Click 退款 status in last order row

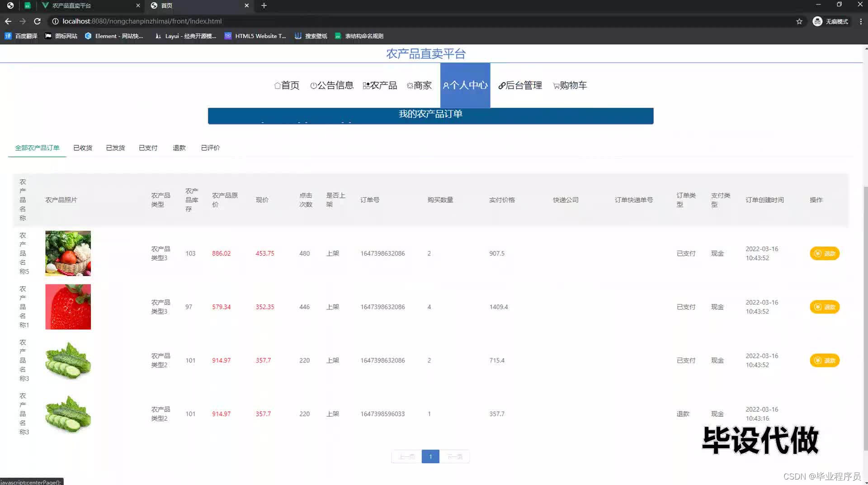coord(683,414)
